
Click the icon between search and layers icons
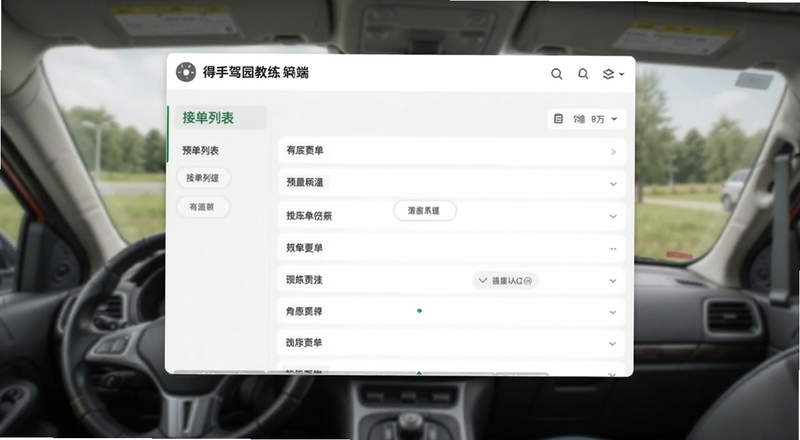[583, 74]
